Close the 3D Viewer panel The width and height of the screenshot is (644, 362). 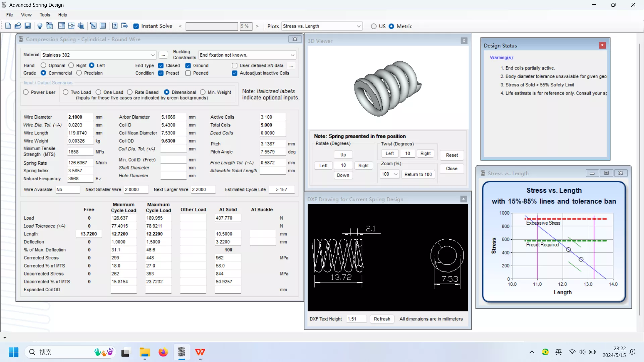pyautogui.click(x=464, y=41)
